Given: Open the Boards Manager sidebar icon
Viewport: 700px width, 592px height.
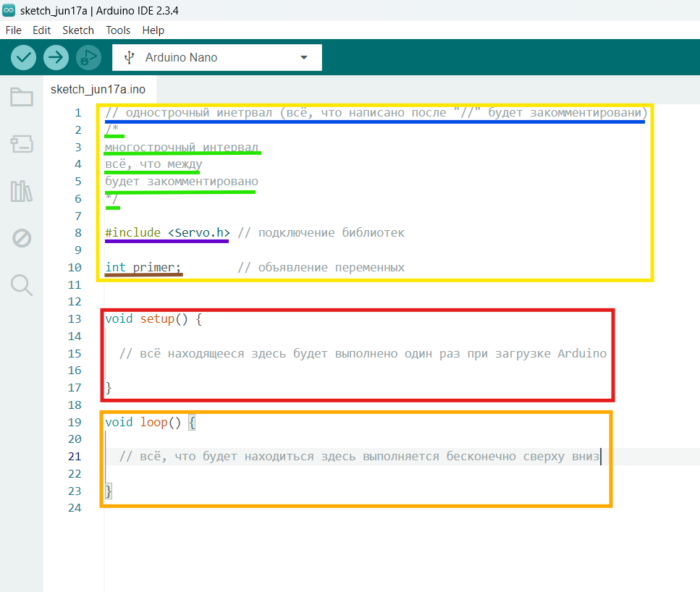Looking at the screenshot, I should point(22,144).
